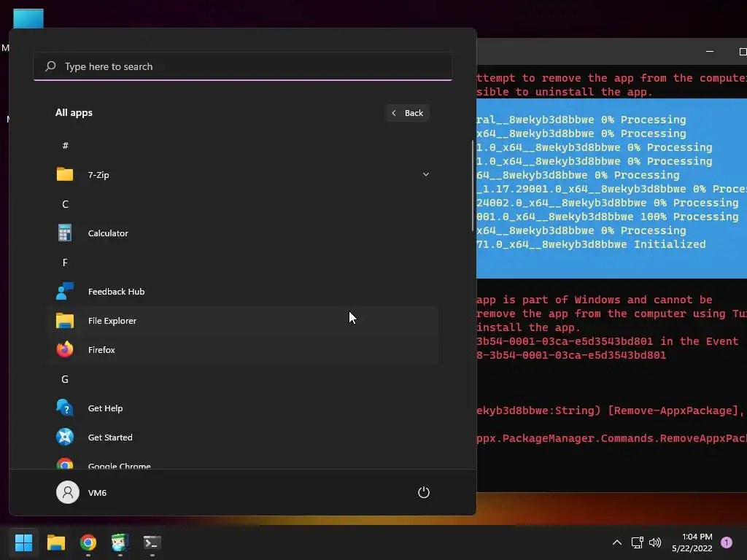Open File Explorer from the taskbar
Image resolution: width=747 pixels, height=560 pixels.
55,542
